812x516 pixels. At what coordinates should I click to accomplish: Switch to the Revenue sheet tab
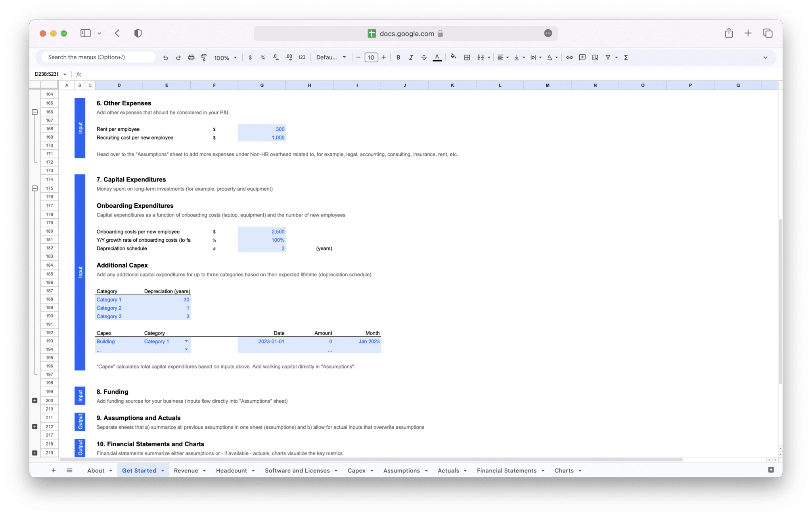(186, 470)
